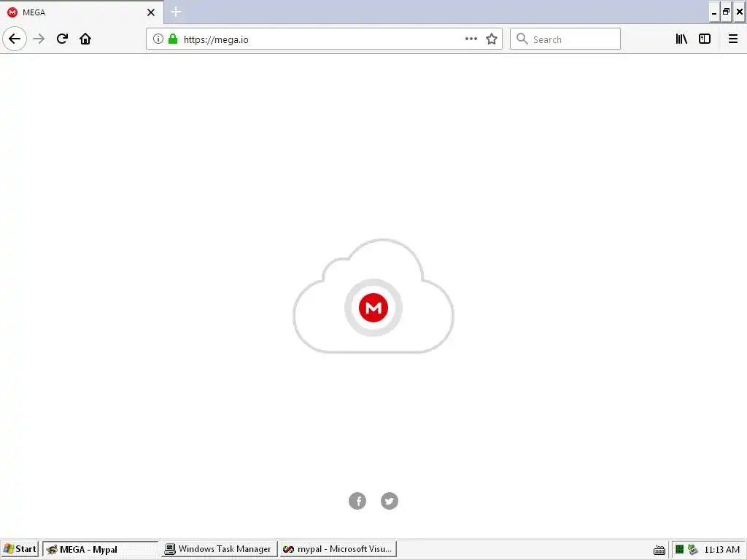
Task: Click the green Task Manager CPU tray icon
Action: click(680, 550)
